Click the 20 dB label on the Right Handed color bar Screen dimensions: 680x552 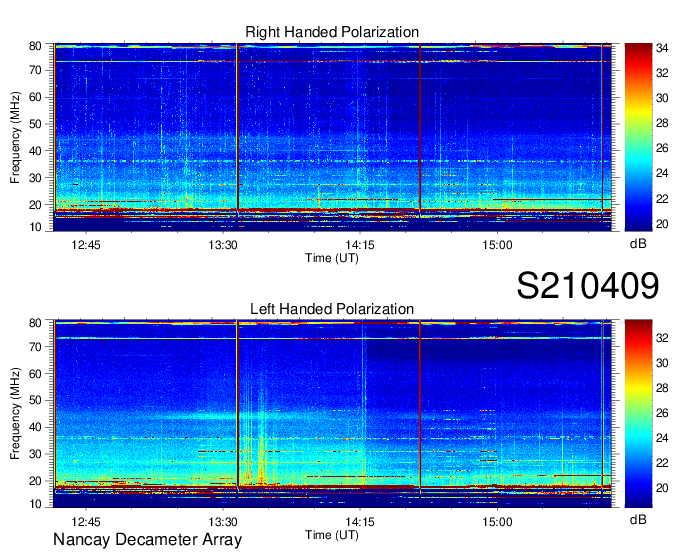coord(662,224)
